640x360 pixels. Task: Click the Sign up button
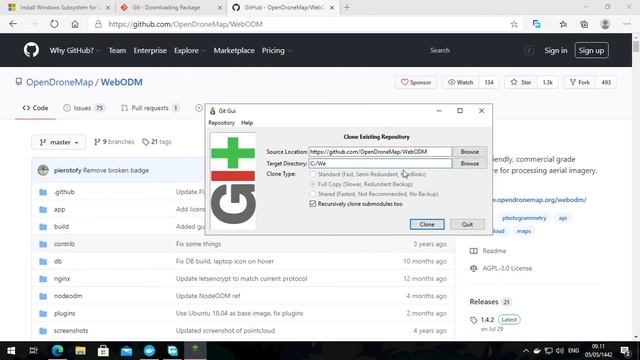point(591,51)
